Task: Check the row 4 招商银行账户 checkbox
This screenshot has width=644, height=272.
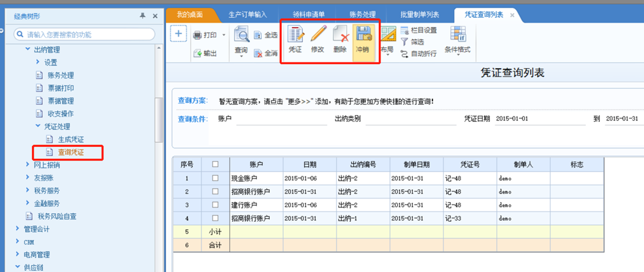Action: [x=215, y=218]
